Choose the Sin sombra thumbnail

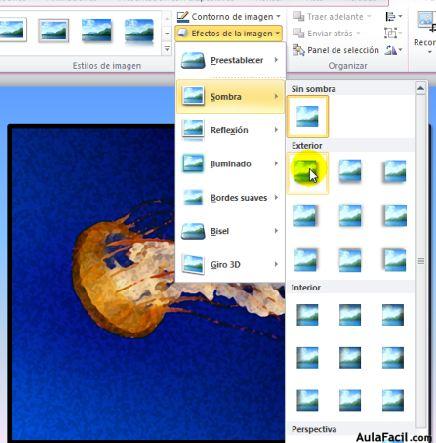pyautogui.click(x=308, y=116)
